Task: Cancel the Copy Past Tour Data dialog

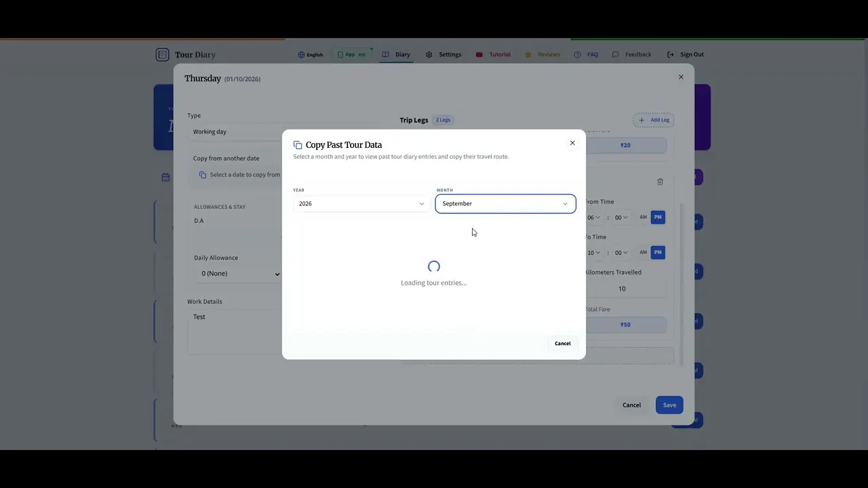Action: [x=563, y=344]
